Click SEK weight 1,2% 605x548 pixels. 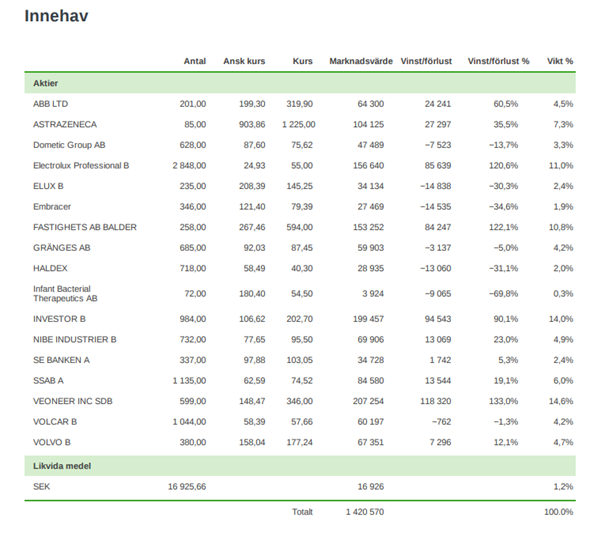coord(563,487)
